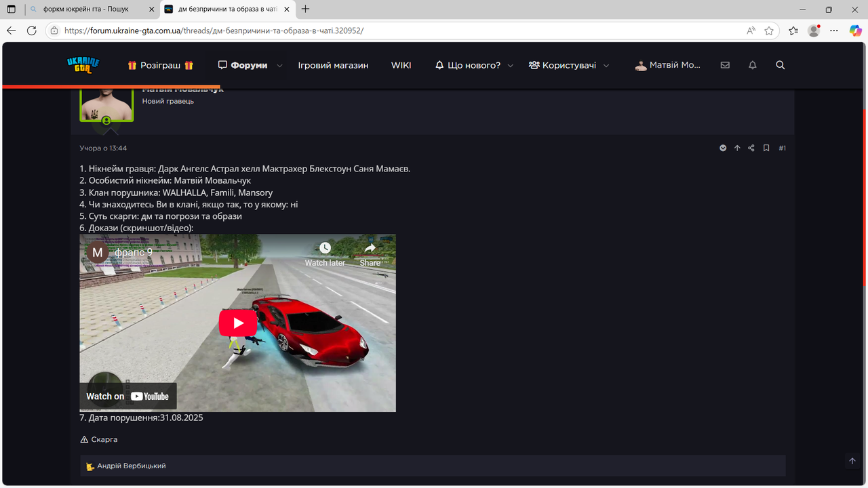Open the forum search magnifier

[780, 65]
